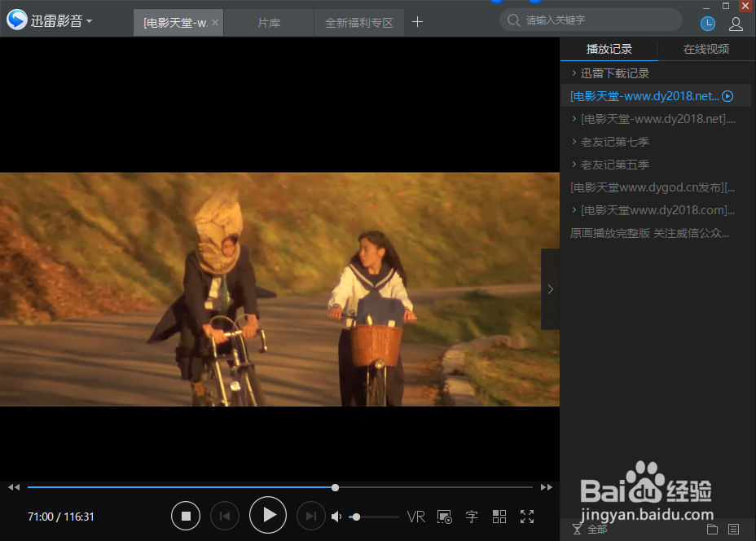Viewport: 756px width, 541px height.
Task: Close the [电影天堂-w tab
Action: point(215,22)
